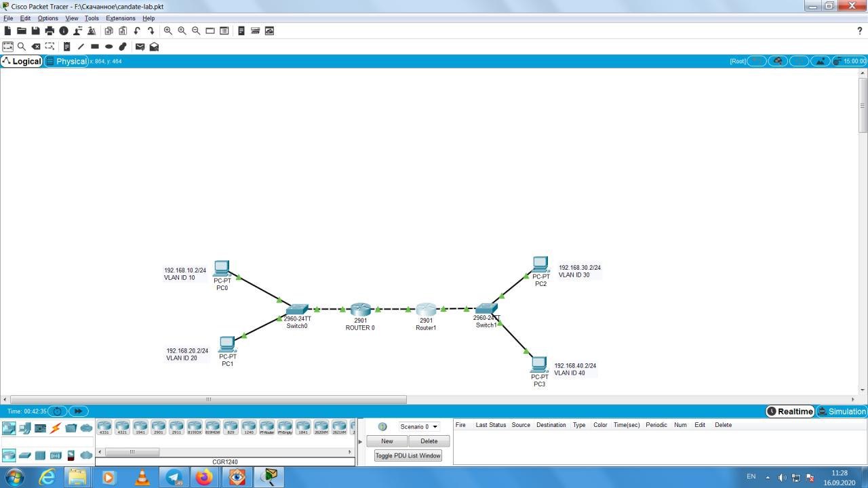Open the Windows Start menu
Screen dimensions: 868x488
click(x=14, y=477)
